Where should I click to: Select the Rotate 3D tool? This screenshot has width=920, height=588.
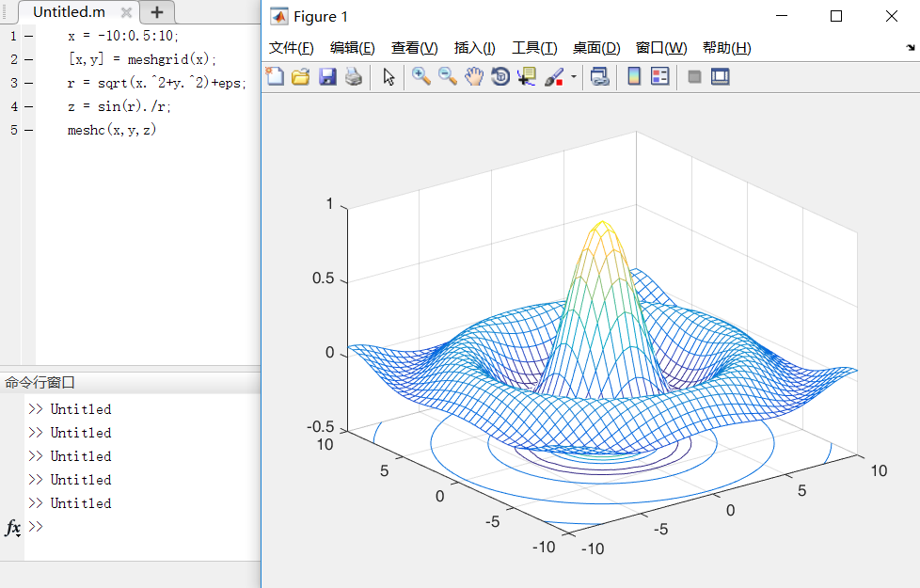(500, 76)
